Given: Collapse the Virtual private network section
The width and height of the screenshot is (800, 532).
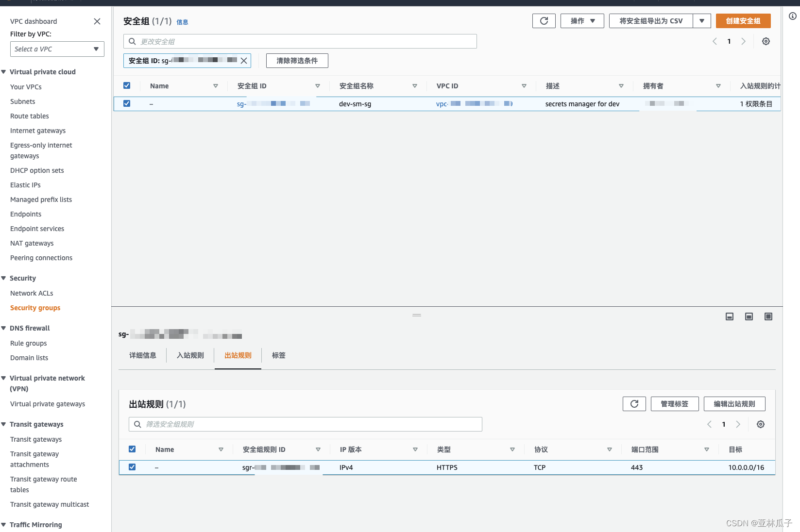Looking at the screenshot, I should pos(4,378).
